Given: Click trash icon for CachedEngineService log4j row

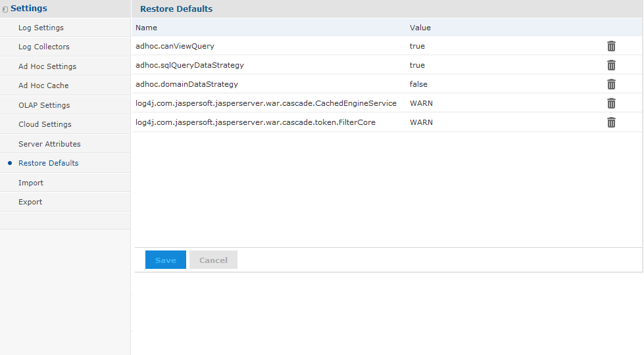Looking at the screenshot, I should [611, 103].
